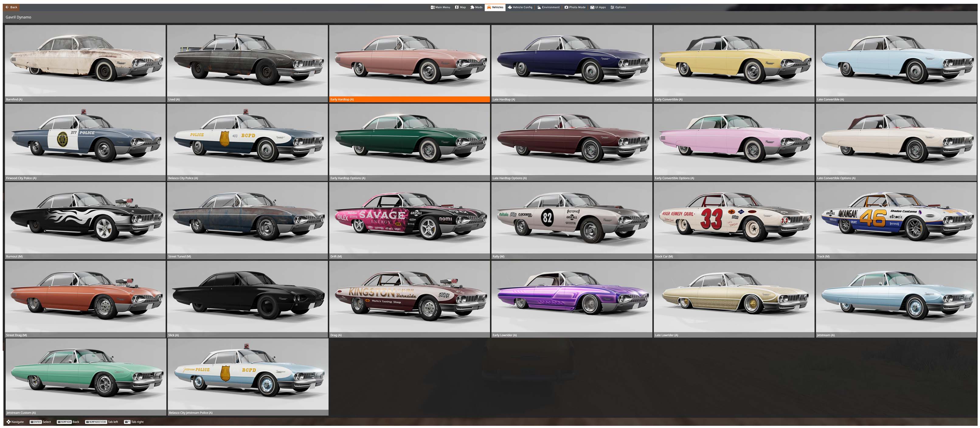
Task: Open Environment weather icon
Action: coord(539,7)
